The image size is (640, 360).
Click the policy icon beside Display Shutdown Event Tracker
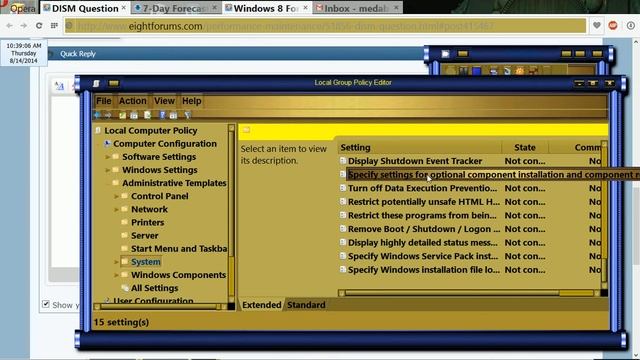[343, 161]
